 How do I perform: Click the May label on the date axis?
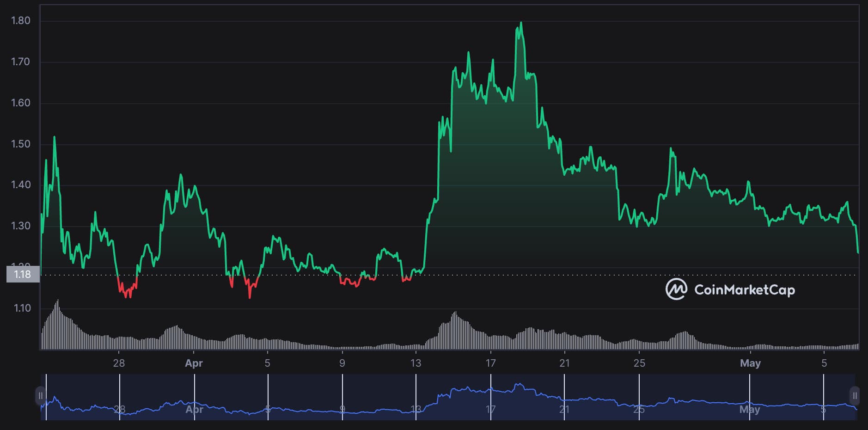[x=751, y=363]
